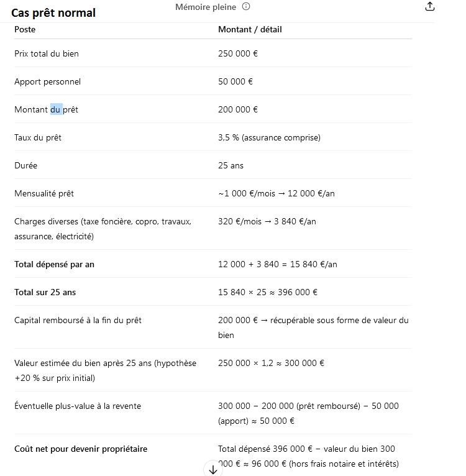This screenshot has width=466, height=476.
Task: Click the Apport personnel row label
Action: (x=47, y=81)
